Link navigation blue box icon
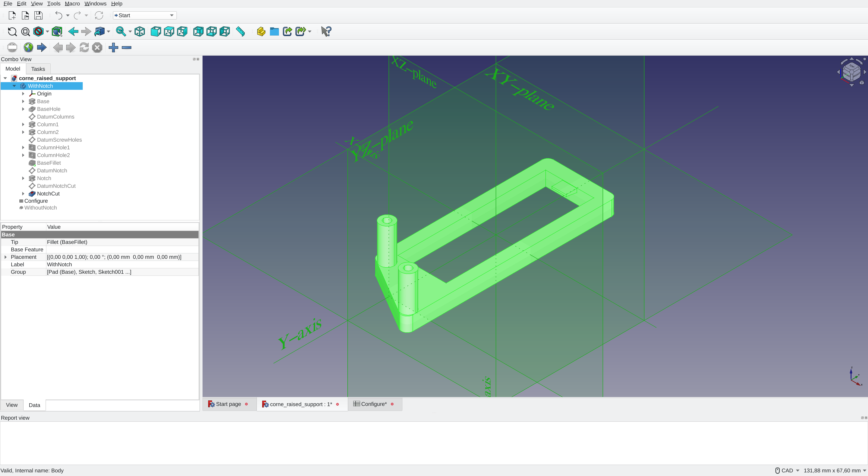The image size is (868, 476). click(99, 31)
